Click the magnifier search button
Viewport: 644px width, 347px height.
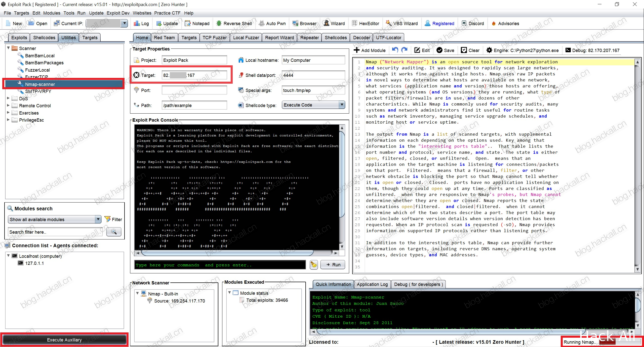pos(114,232)
